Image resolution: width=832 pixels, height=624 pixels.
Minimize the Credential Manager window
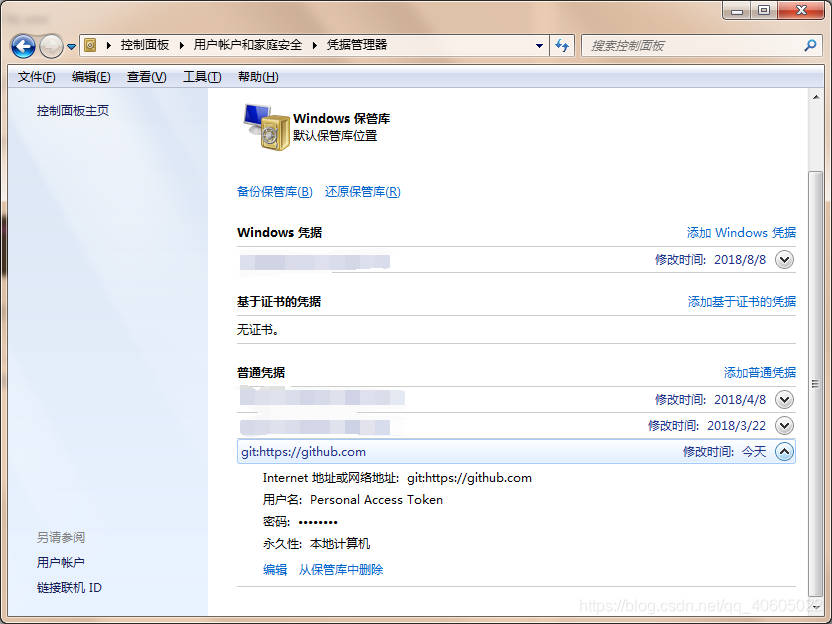tap(736, 11)
